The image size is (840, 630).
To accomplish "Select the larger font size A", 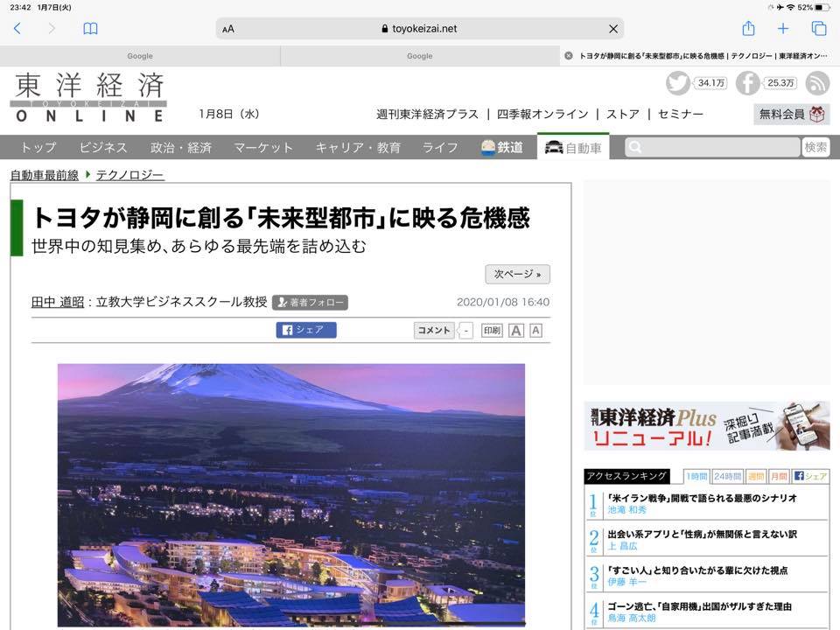I will [516, 331].
